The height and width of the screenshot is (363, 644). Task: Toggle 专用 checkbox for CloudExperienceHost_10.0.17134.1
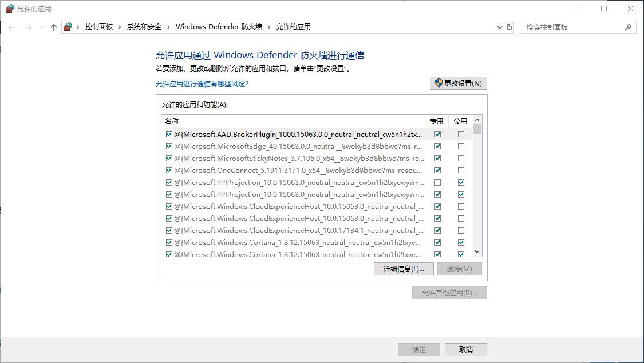[437, 230]
